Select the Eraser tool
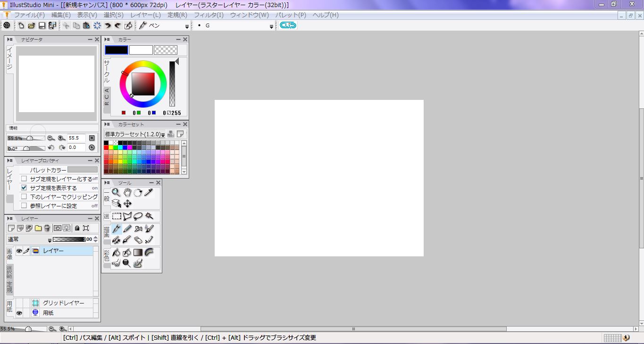Viewport: 644px width, 344px height. coord(138,240)
